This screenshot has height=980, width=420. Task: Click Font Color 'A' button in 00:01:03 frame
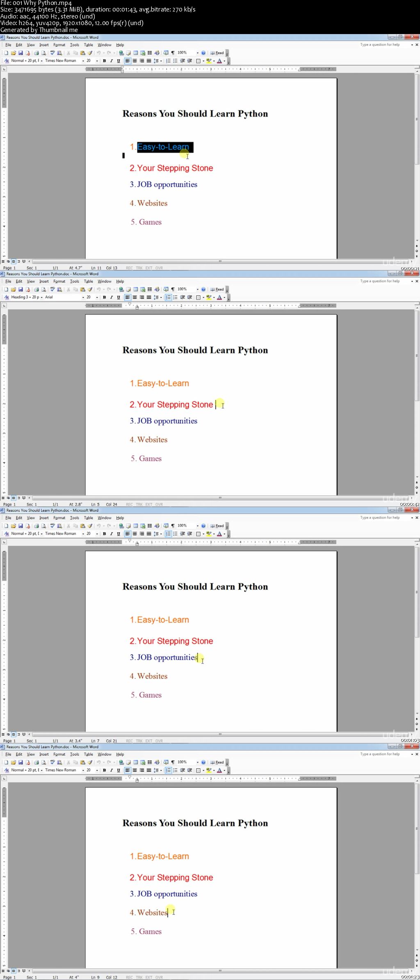coord(219,534)
